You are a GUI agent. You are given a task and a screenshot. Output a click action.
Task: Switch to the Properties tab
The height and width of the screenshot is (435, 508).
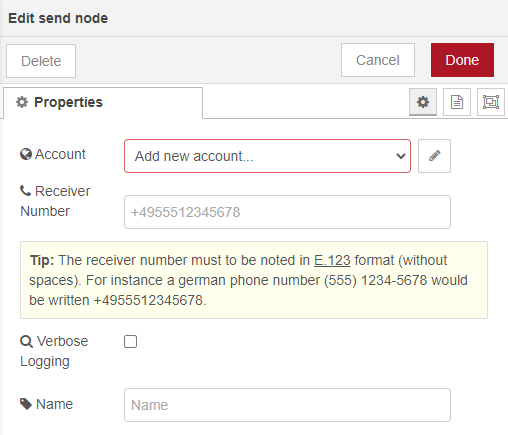103,102
